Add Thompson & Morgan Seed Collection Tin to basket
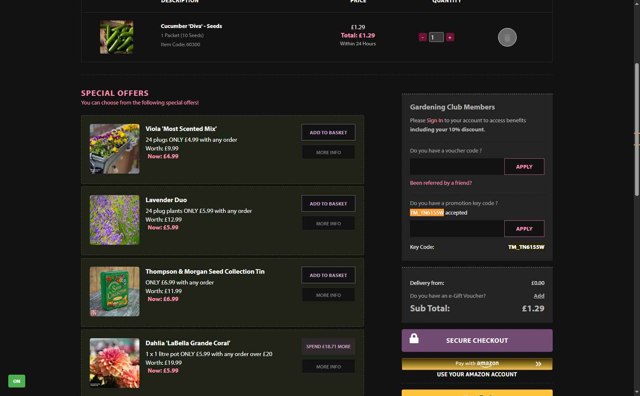This screenshot has width=640, height=396. [328, 275]
